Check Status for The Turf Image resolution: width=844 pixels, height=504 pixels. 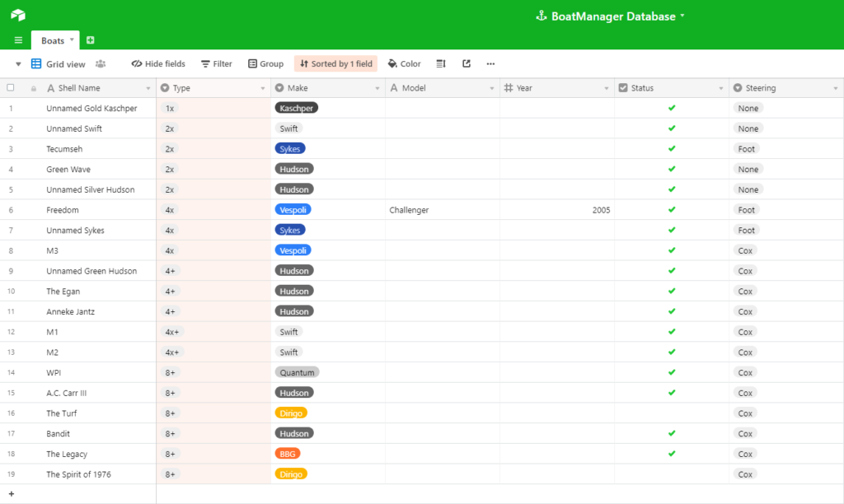coord(672,413)
